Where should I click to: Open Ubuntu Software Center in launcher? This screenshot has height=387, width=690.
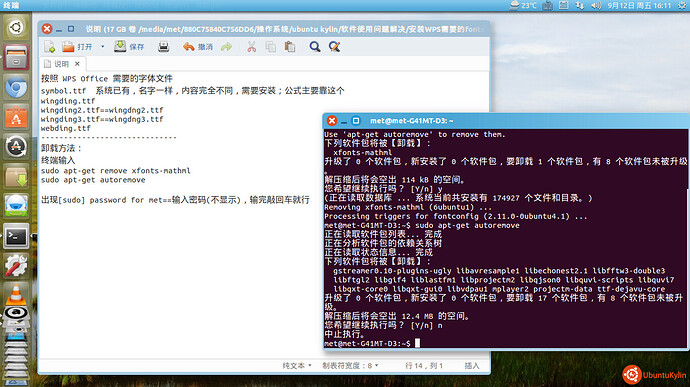pyautogui.click(x=16, y=117)
